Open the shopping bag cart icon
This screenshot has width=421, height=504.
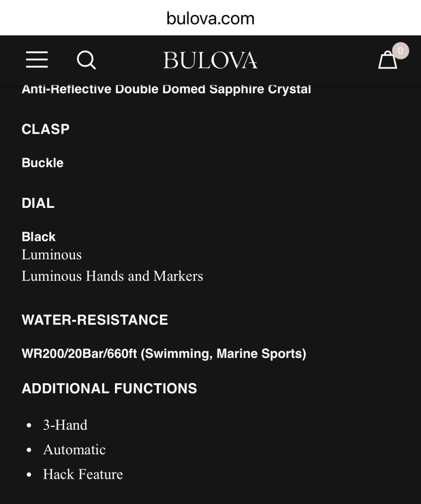[387, 60]
